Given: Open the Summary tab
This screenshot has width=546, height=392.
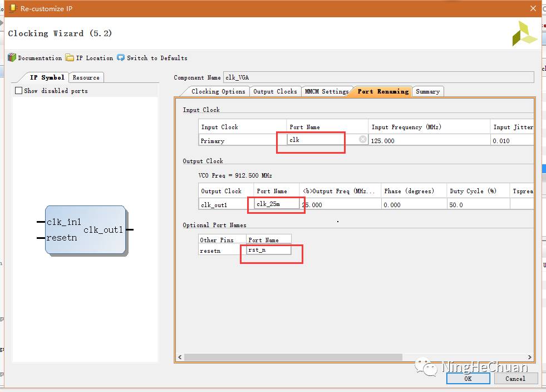Looking at the screenshot, I should [x=427, y=91].
